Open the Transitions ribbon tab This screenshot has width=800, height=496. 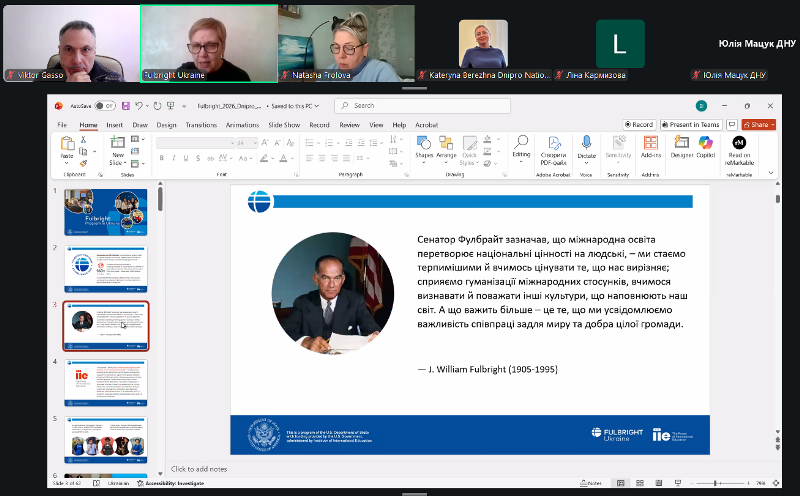(x=201, y=125)
